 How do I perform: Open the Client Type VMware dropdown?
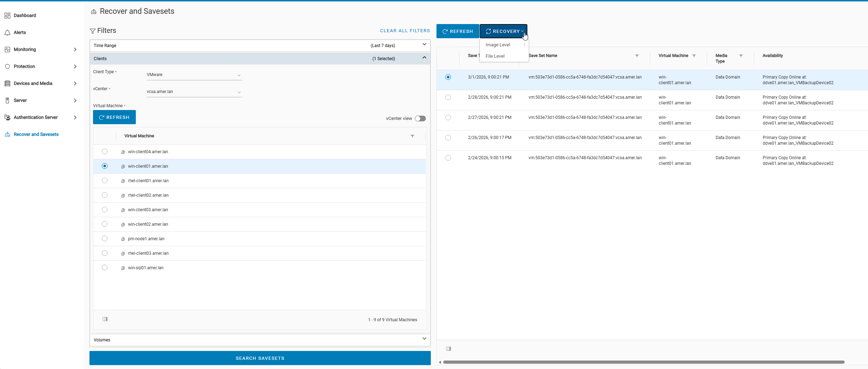[194, 75]
